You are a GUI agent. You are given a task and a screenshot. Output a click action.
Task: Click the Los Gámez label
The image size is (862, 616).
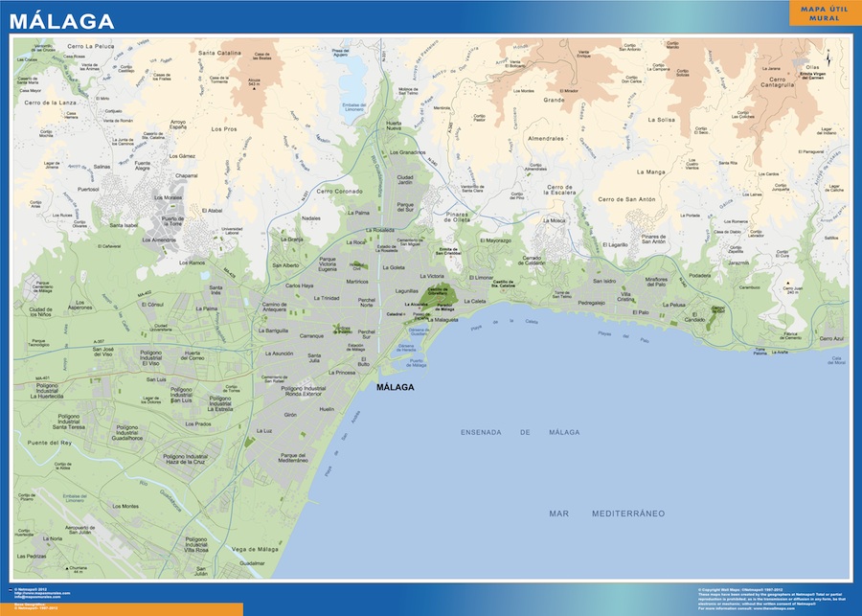pos(182,156)
